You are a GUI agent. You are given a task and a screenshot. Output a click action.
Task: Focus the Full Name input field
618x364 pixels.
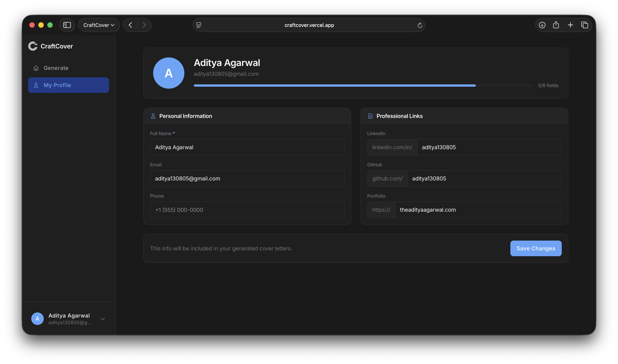click(247, 147)
